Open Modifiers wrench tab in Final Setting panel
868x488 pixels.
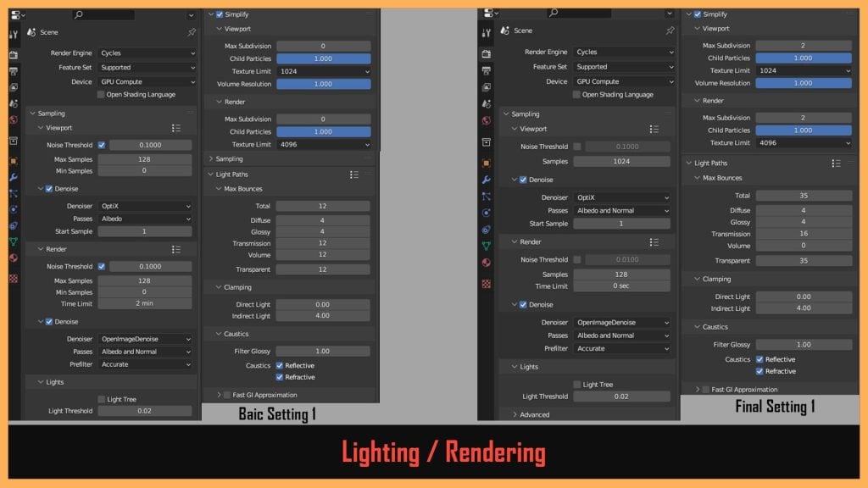pos(486,180)
